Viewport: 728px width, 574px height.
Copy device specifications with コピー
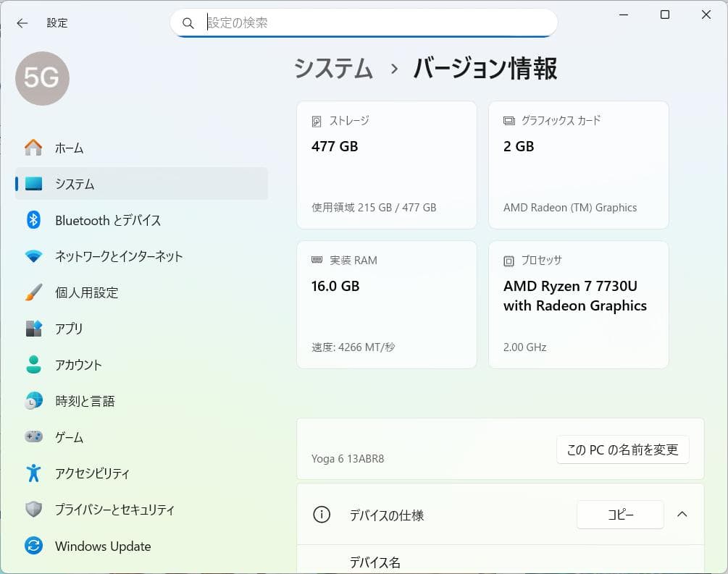point(619,515)
